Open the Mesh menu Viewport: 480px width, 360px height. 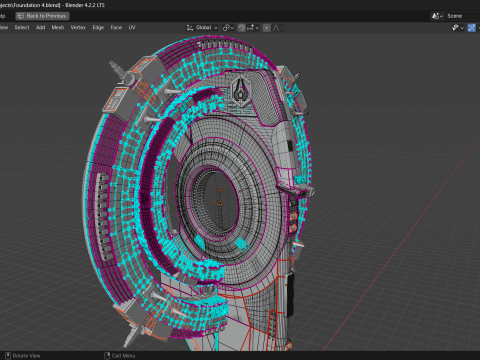(58, 28)
